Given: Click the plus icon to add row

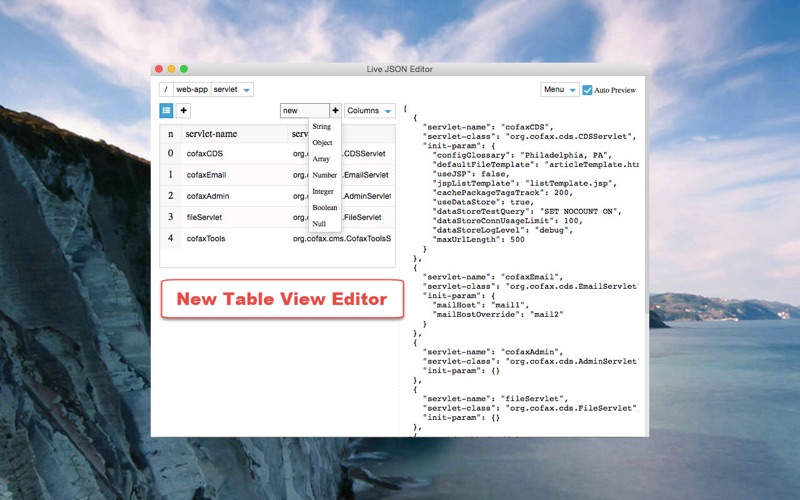Looking at the screenshot, I should [183, 110].
